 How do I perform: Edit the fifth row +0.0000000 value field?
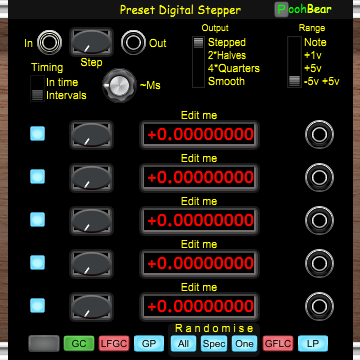199,306
